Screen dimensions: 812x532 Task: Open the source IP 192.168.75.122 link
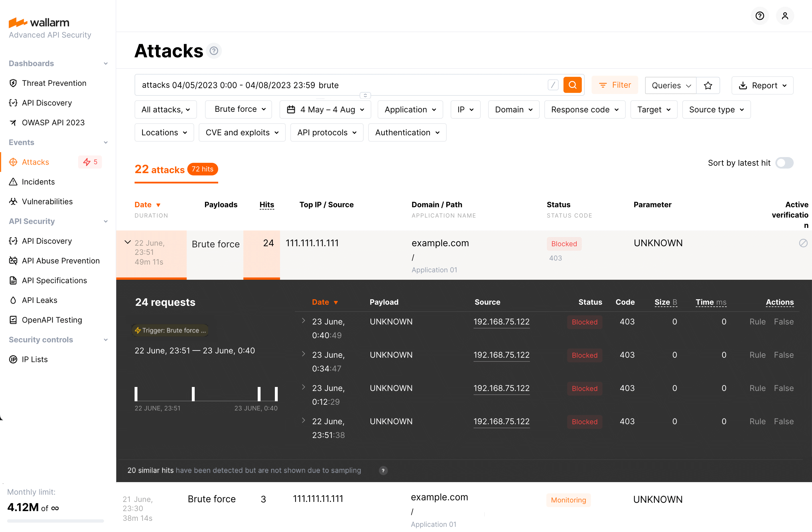click(501, 321)
